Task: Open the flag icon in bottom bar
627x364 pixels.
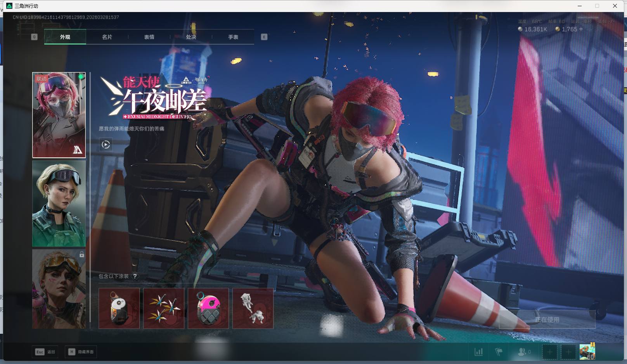Action: (x=499, y=352)
